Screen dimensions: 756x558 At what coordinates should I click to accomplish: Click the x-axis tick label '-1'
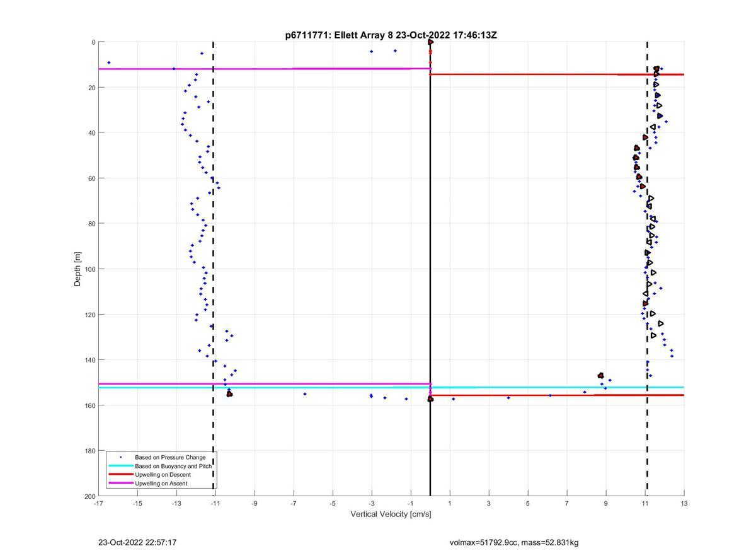[x=411, y=504]
